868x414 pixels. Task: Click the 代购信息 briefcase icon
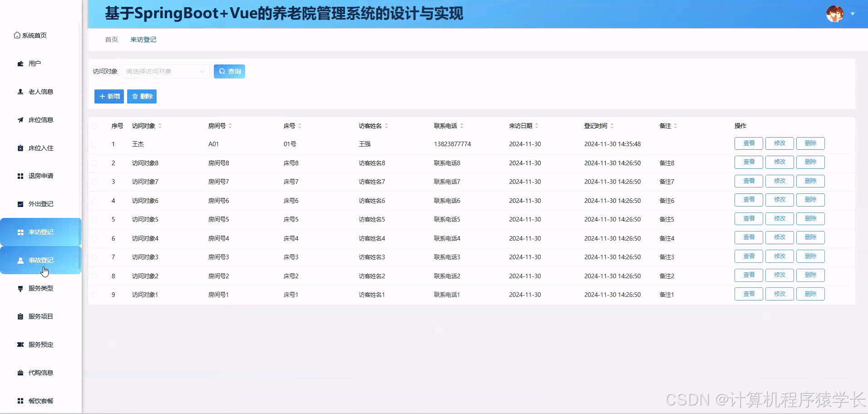click(20, 373)
